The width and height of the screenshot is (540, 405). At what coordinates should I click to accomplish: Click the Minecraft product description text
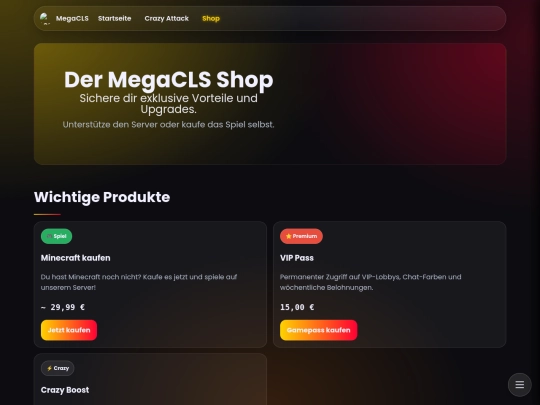click(x=139, y=282)
